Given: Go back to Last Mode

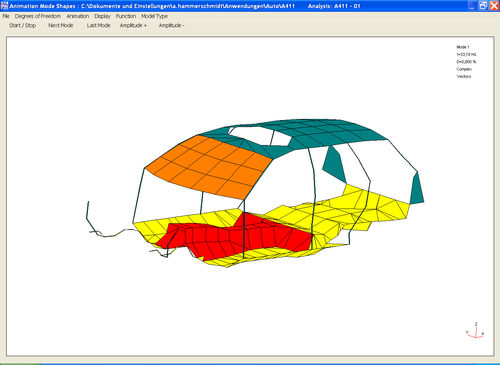Looking at the screenshot, I should (98, 25).
